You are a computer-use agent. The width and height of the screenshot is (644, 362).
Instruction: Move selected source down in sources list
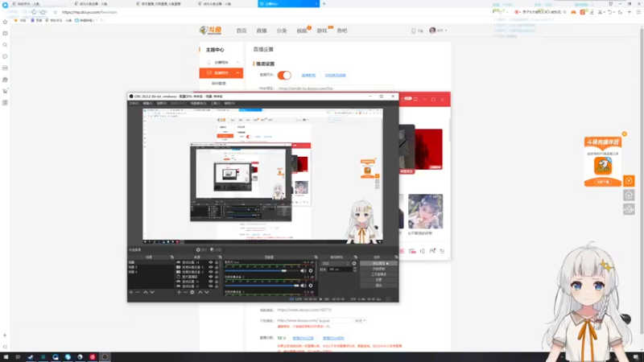tap(207, 292)
